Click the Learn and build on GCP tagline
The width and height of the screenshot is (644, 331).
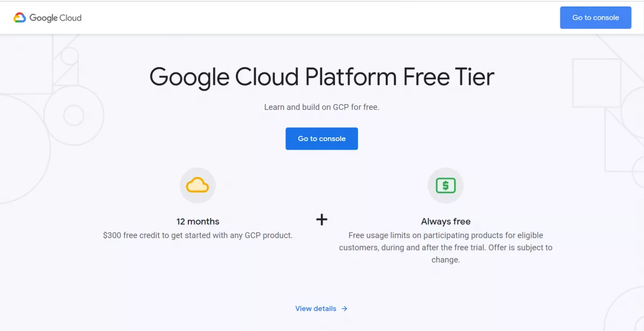[321, 107]
